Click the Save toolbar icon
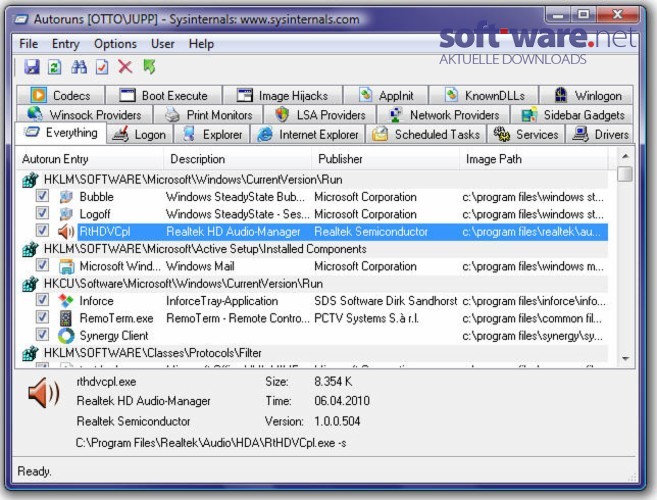 (x=32, y=67)
